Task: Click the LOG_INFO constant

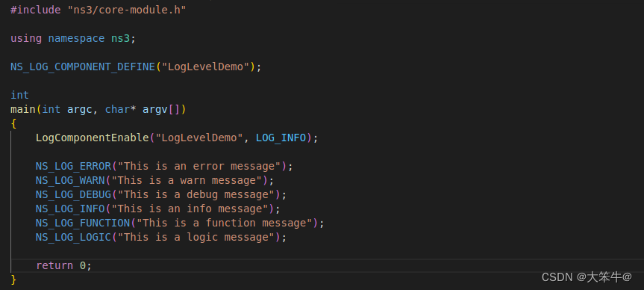Action: [x=281, y=138]
